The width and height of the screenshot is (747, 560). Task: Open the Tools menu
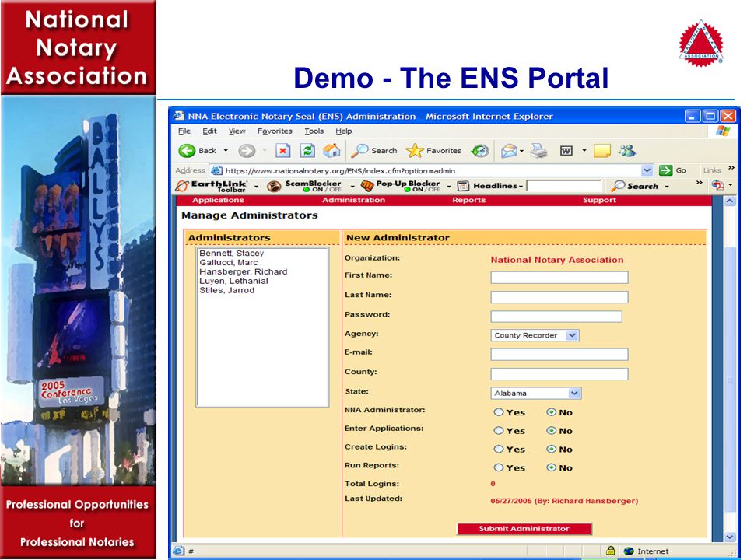pos(314,131)
